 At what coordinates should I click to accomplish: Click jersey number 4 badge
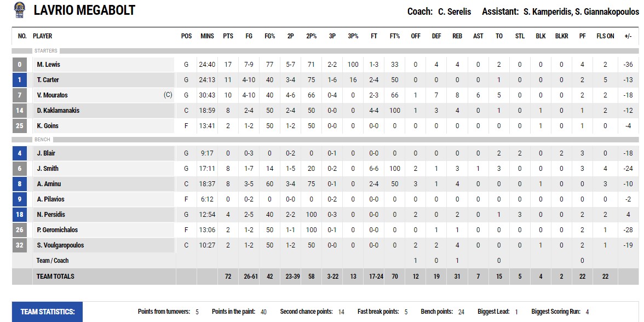coord(20,153)
